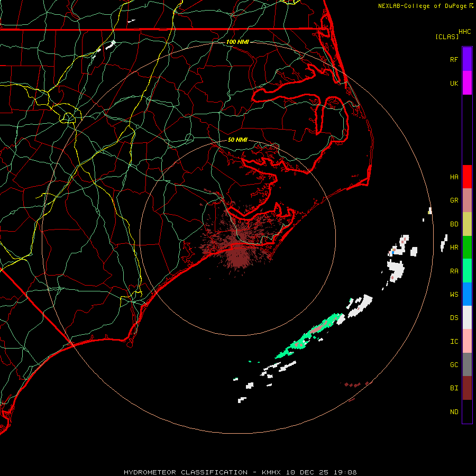Click the BD legend label

[454, 224]
